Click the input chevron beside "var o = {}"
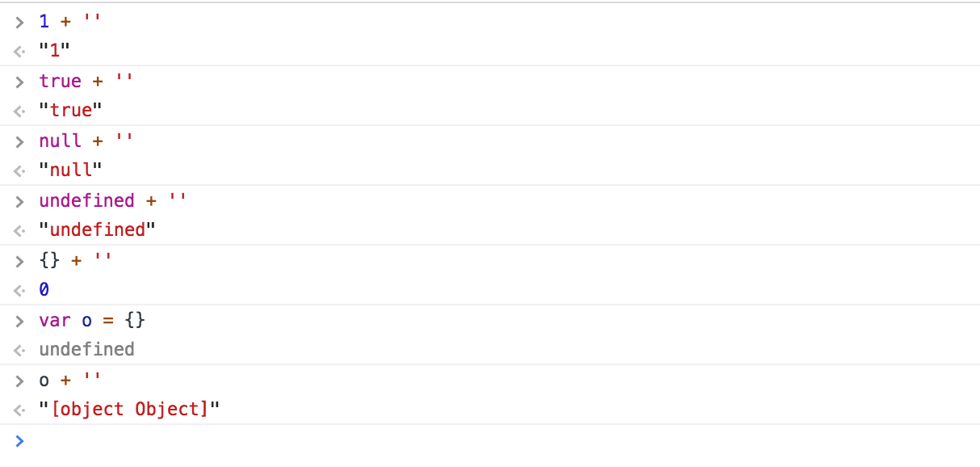Image resolution: width=980 pixels, height=467 pixels. tap(20, 321)
